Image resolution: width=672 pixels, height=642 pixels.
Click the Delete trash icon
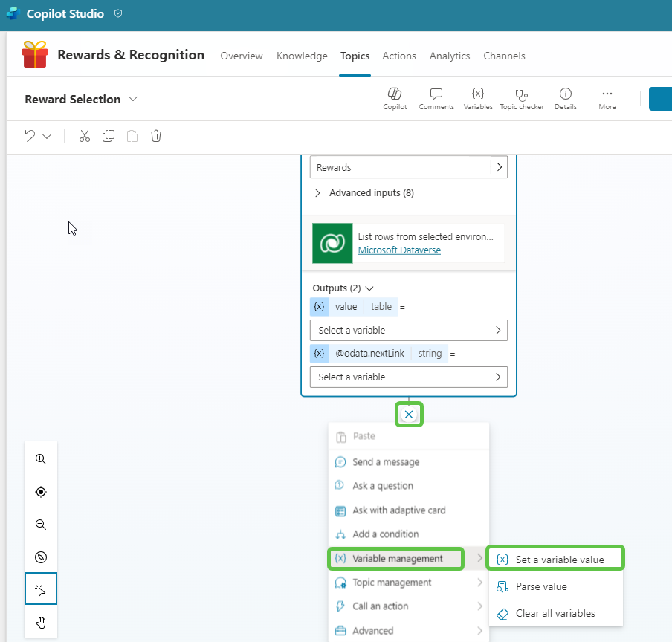[x=156, y=136]
